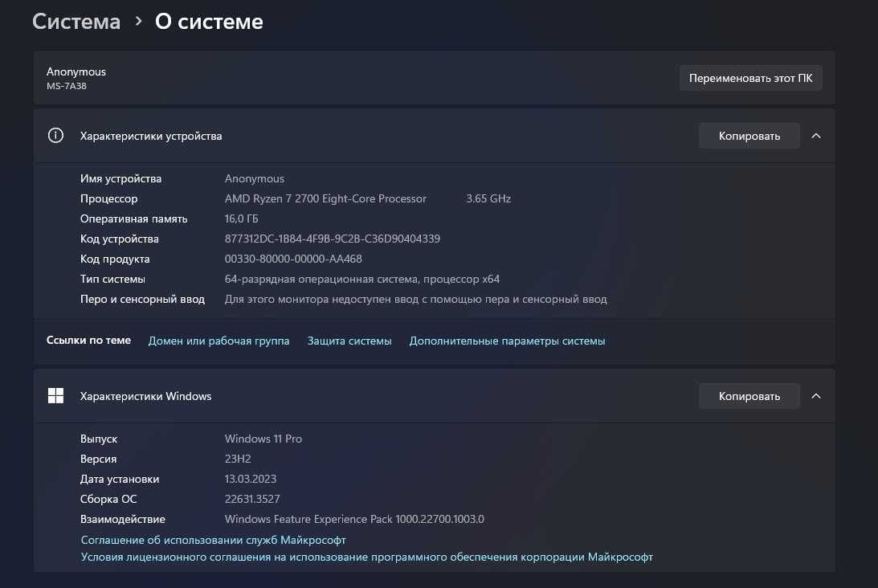Click the Оперативная память label
Viewport: 878px width, 588px height.
click(133, 218)
